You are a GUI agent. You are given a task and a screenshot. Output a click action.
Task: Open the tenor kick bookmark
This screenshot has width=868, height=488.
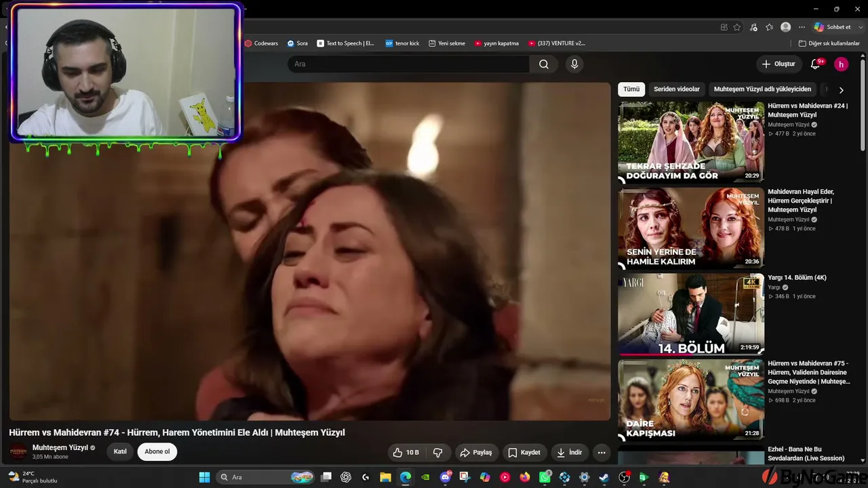(x=402, y=43)
